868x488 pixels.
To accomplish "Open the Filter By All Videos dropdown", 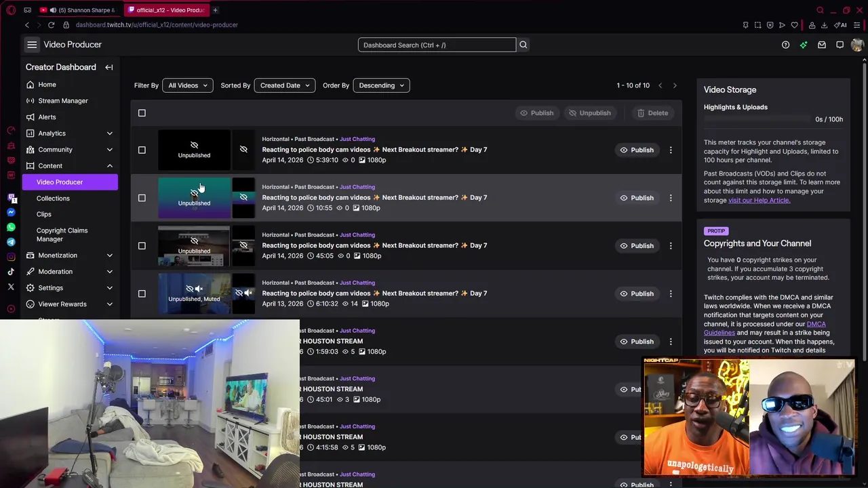I will [x=188, y=85].
